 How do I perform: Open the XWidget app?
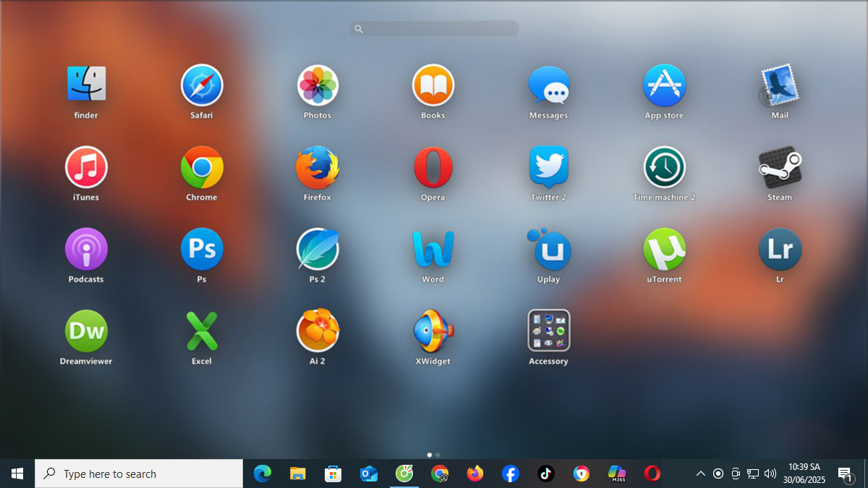point(433,331)
